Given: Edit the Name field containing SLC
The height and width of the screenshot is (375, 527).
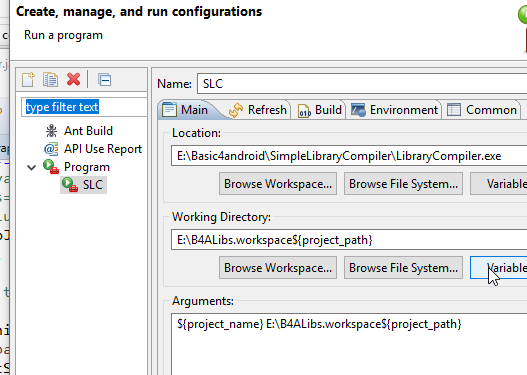Looking at the screenshot, I should pyautogui.click(x=362, y=84).
